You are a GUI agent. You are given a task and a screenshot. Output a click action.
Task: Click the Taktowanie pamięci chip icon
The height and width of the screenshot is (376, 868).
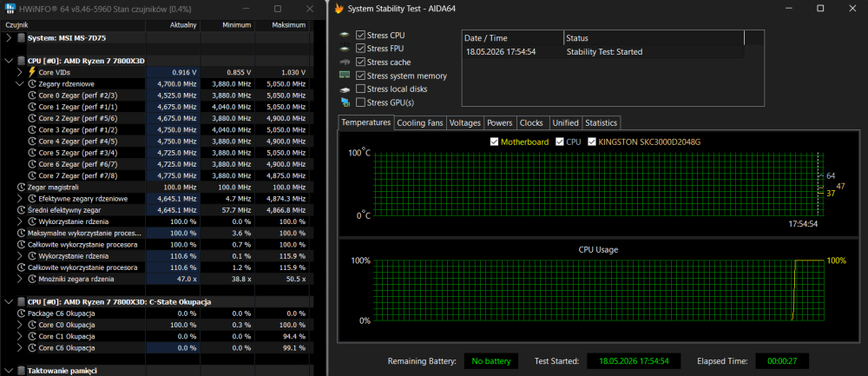click(22, 371)
